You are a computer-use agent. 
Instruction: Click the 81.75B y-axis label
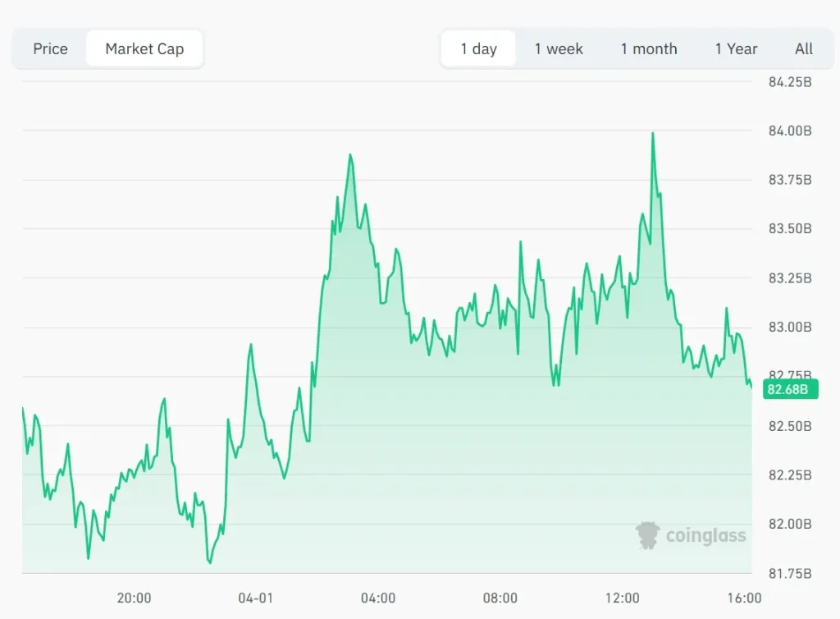(x=790, y=573)
